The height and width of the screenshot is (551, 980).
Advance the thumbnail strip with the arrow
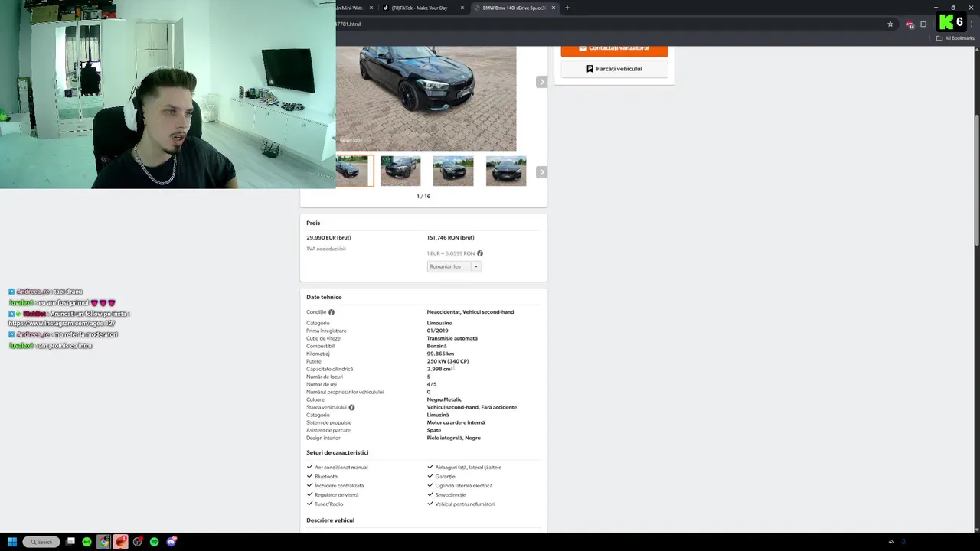pos(541,172)
